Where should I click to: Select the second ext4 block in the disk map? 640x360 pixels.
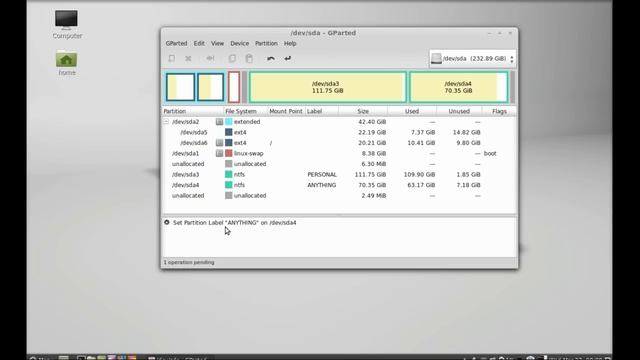(211, 87)
